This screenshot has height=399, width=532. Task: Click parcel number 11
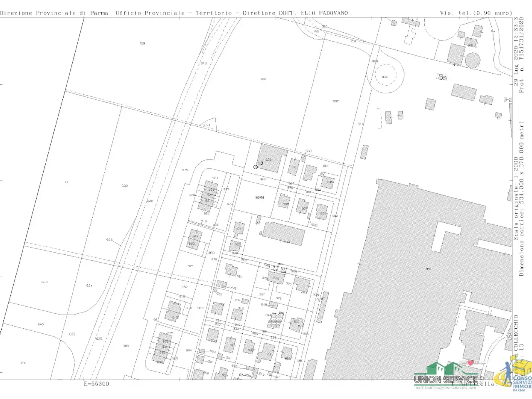click(66, 182)
